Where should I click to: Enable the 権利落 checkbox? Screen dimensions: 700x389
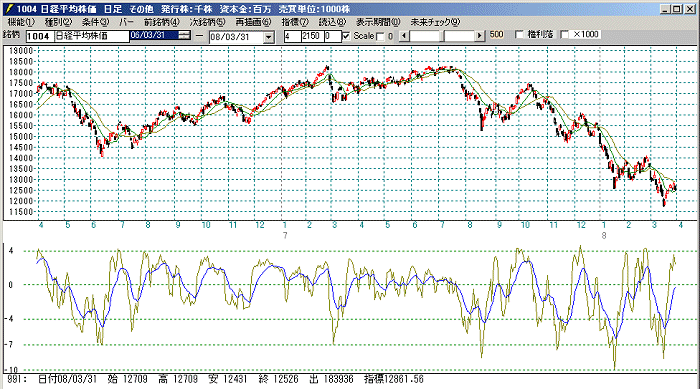click(x=519, y=34)
